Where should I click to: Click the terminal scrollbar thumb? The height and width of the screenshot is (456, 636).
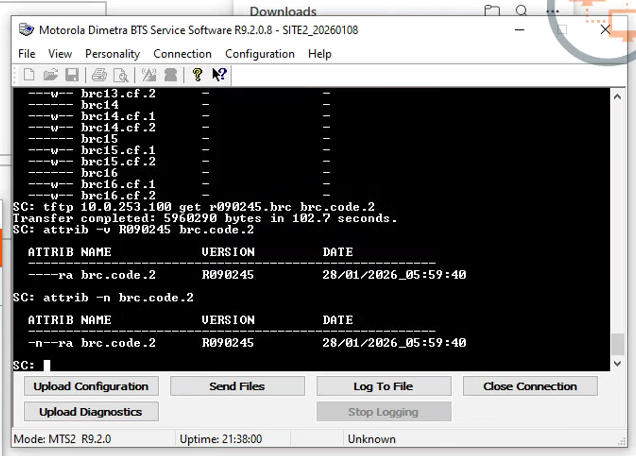[617, 344]
